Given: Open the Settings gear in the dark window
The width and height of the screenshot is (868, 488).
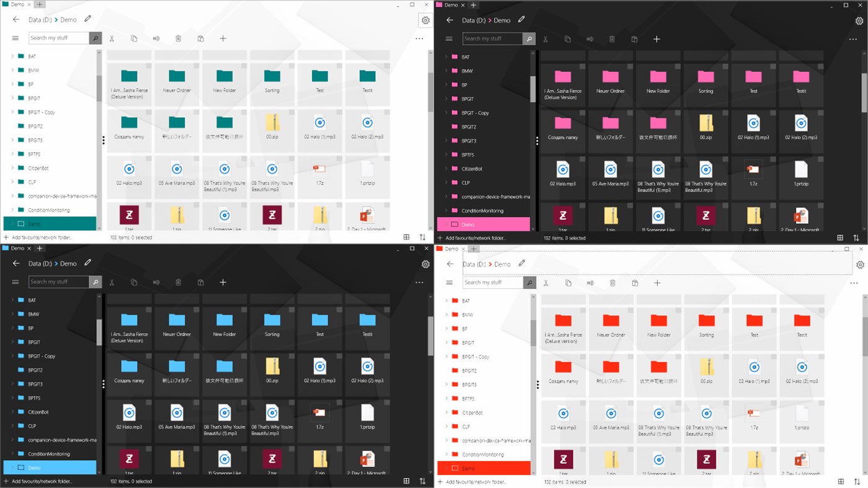Looking at the screenshot, I should point(860,20).
